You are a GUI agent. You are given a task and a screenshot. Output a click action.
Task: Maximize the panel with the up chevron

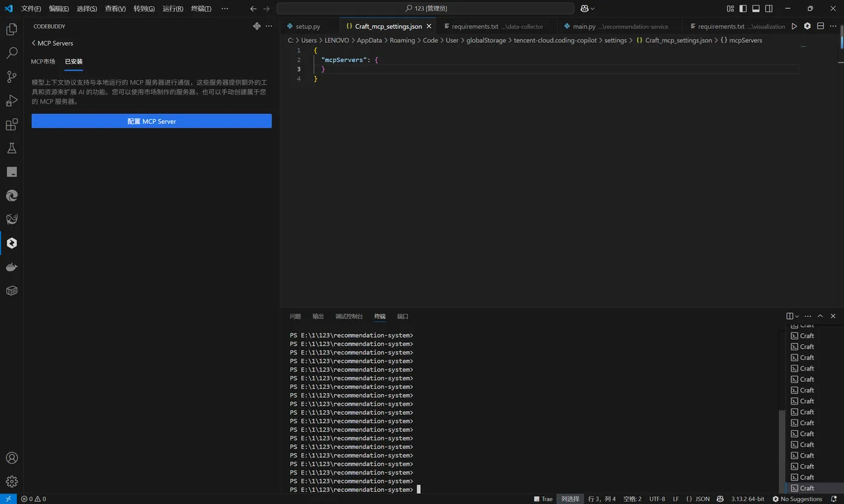click(x=820, y=316)
